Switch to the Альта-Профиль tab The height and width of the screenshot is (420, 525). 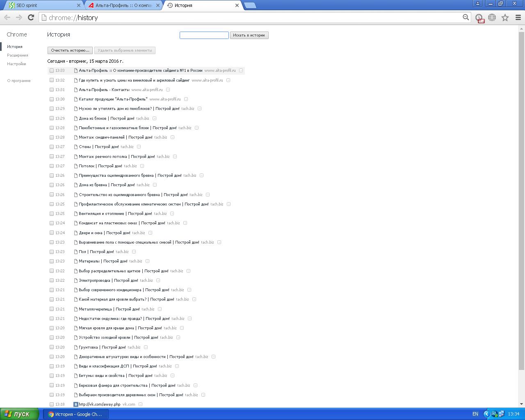123,5
